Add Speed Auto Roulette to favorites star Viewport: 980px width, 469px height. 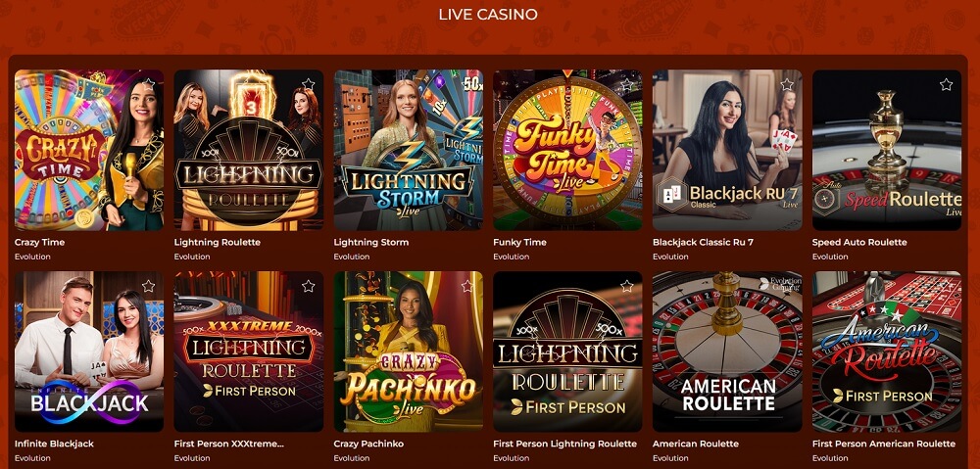(947, 83)
